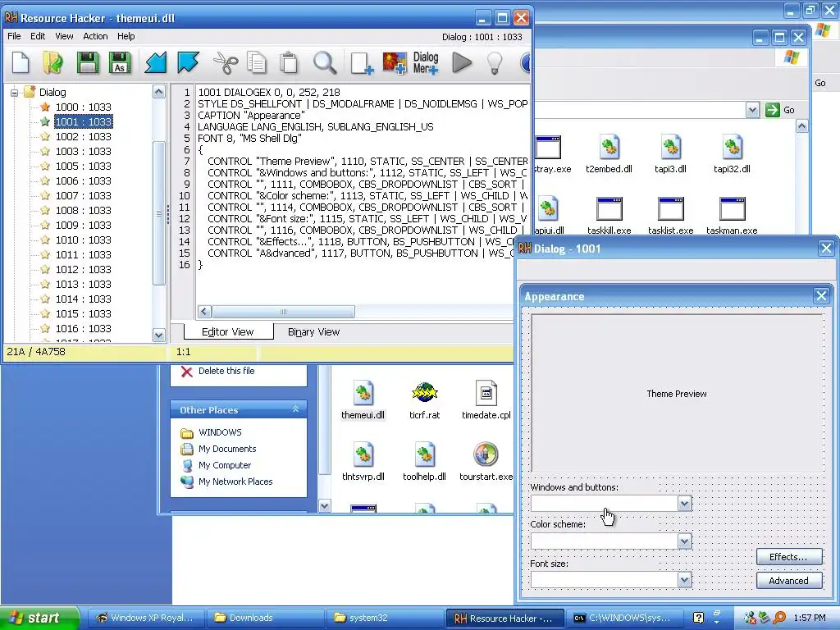Image resolution: width=840 pixels, height=630 pixels.
Task: Click the Copy pages icon
Action: [x=257, y=62]
